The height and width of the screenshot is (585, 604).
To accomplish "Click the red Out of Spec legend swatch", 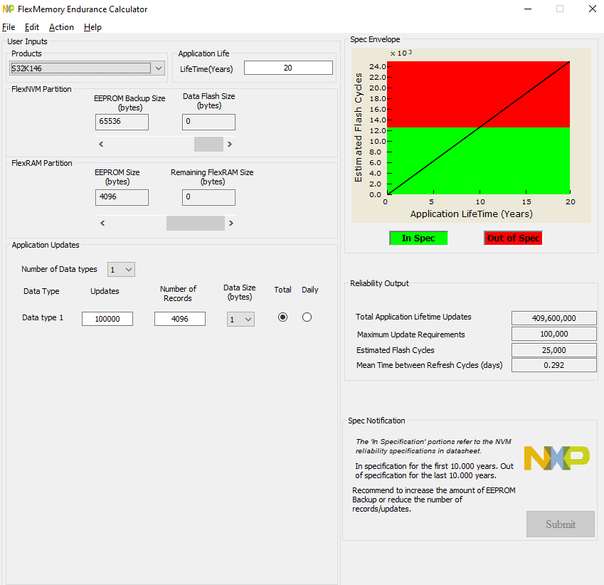I will [x=513, y=238].
